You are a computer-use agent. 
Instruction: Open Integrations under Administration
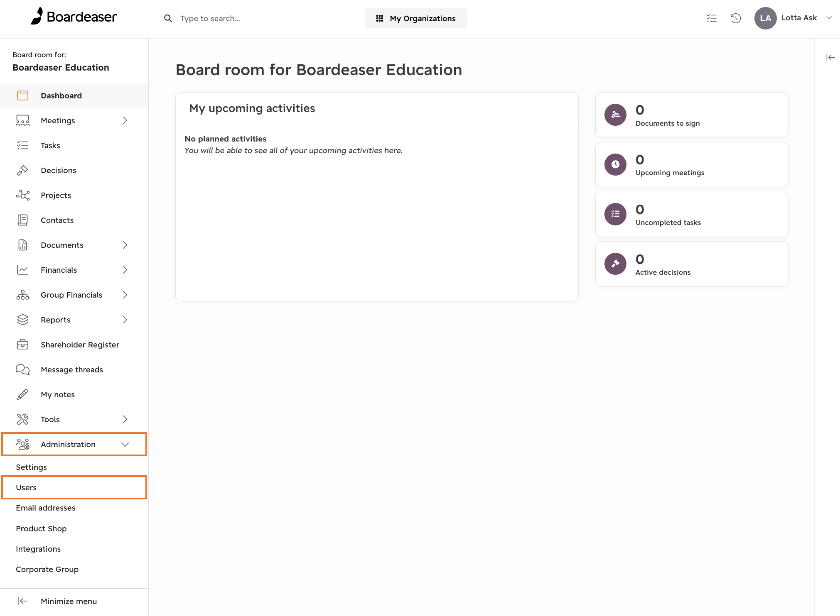pyautogui.click(x=38, y=549)
